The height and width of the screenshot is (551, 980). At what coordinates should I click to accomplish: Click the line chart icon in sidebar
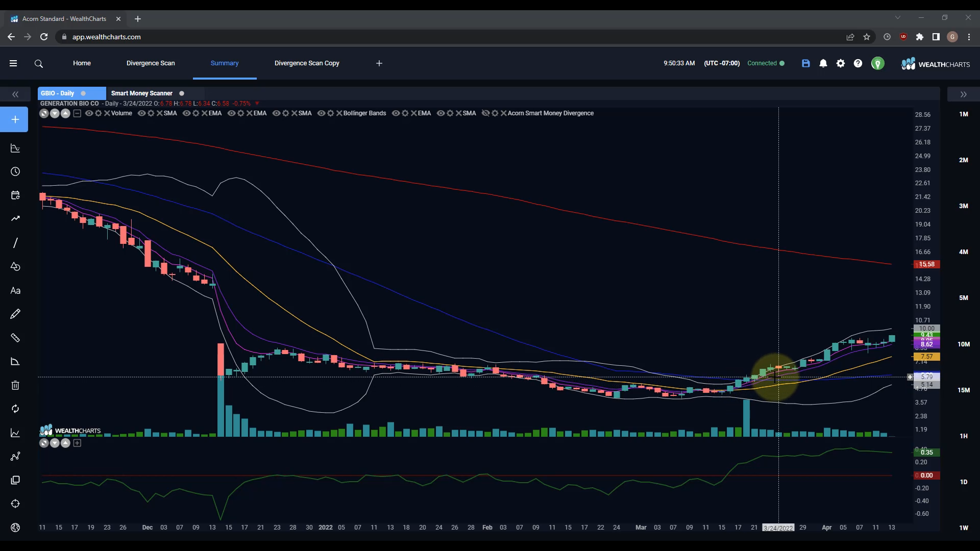pos(15,433)
